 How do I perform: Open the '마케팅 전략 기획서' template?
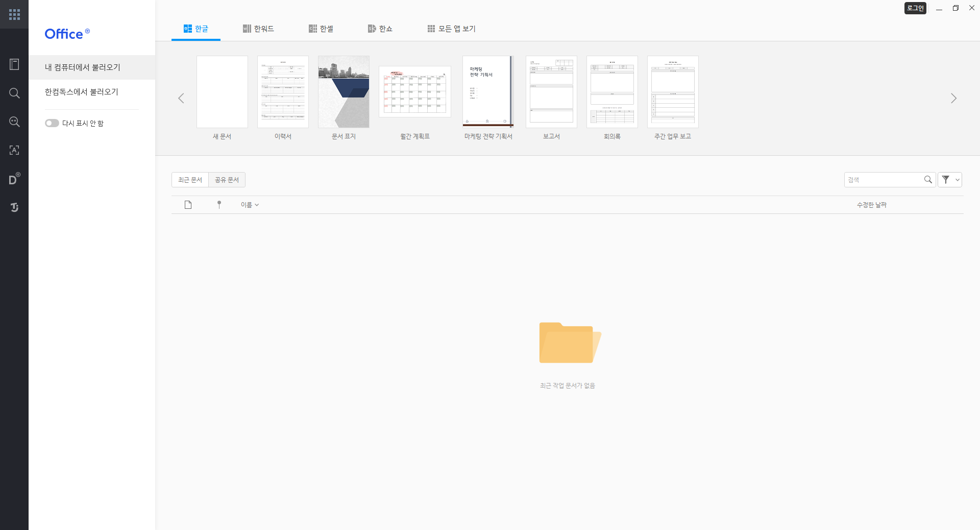488,91
